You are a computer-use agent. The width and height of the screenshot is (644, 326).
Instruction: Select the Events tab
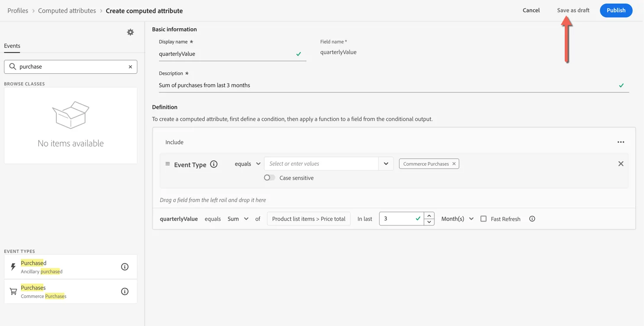pos(12,46)
